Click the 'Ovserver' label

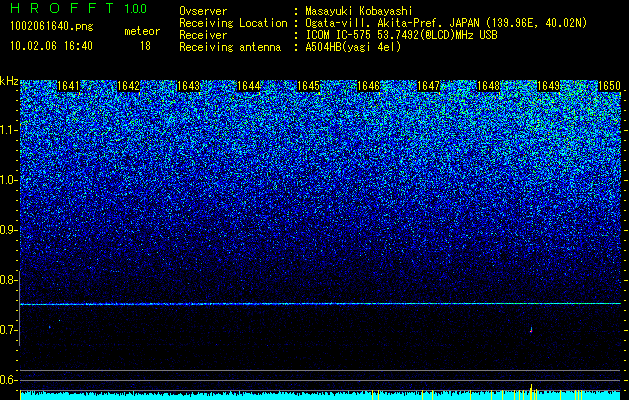coord(203,11)
